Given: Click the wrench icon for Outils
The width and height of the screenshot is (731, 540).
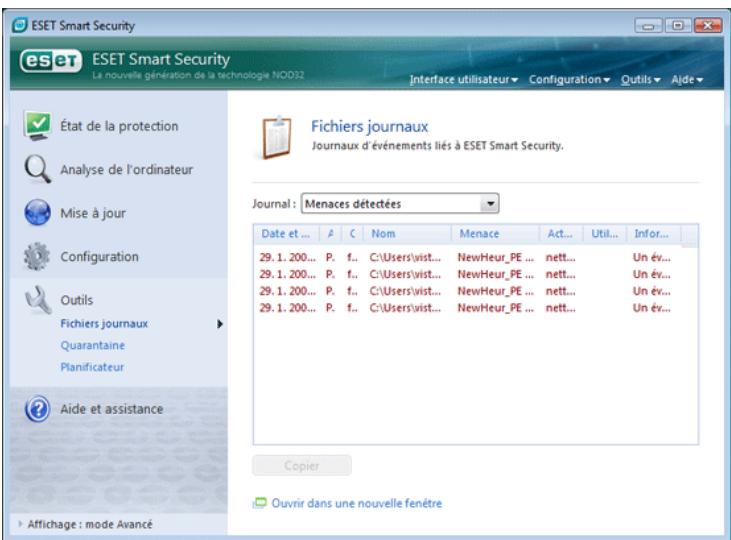Looking at the screenshot, I should pyautogui.click(x=38, y=300).
